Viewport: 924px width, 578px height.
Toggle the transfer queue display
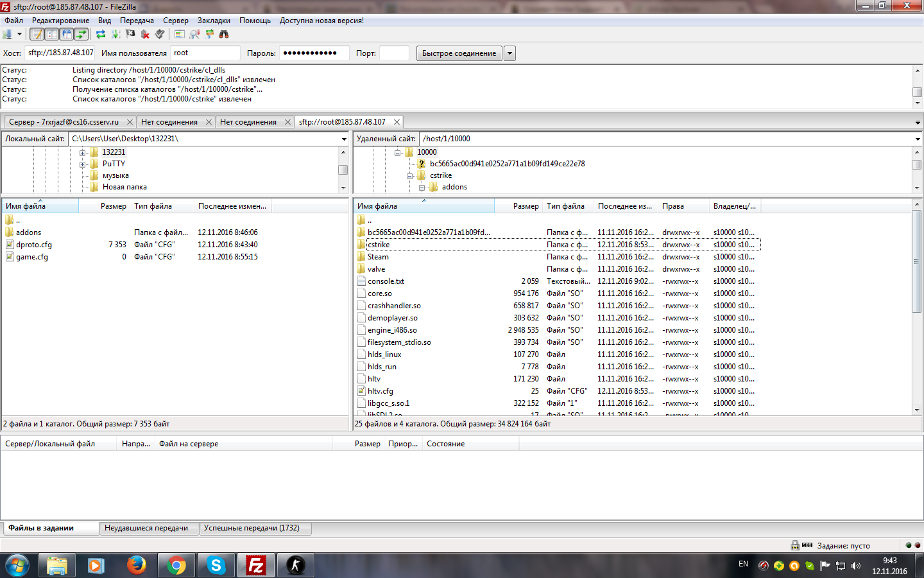[x=81, y=34]
